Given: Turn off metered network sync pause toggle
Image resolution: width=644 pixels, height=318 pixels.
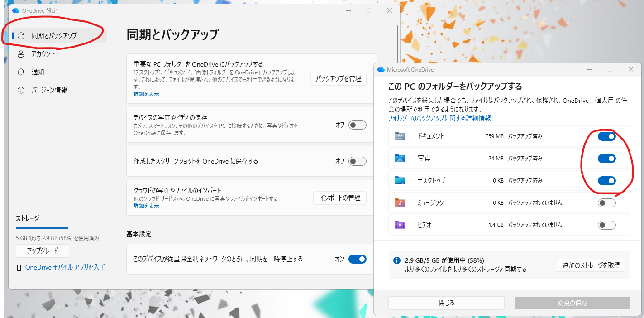Looking at the screenshot, I should [357, 259].
